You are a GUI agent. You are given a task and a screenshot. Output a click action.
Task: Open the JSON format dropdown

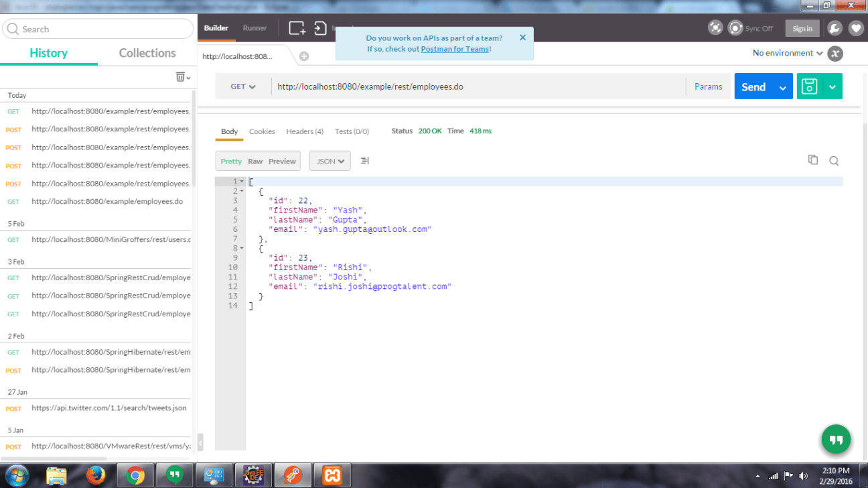(x=330, y=161)
